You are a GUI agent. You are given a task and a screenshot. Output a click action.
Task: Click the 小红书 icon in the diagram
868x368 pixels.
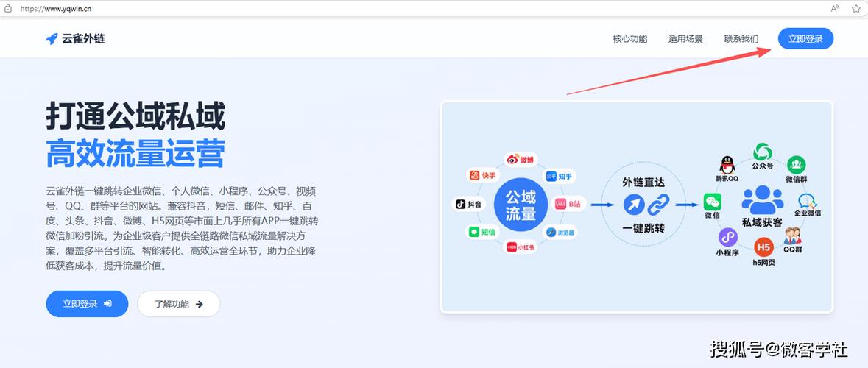click(512, 247)
